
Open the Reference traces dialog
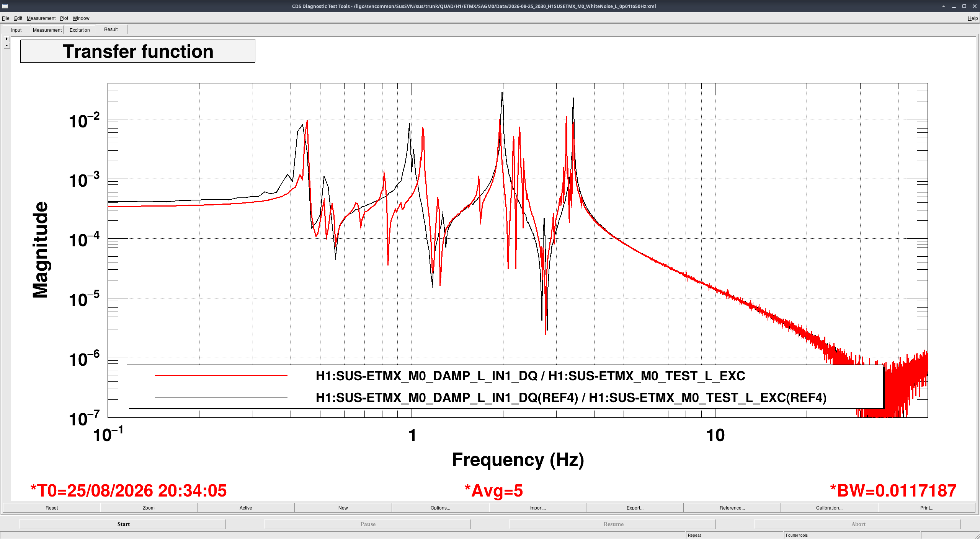(x=732, y=508)
